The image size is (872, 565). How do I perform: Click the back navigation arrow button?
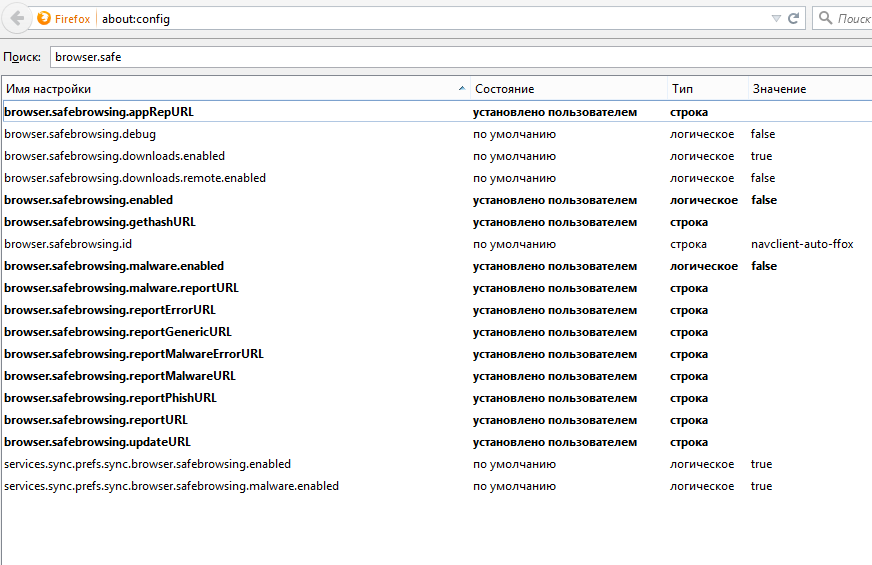[17, 19]
